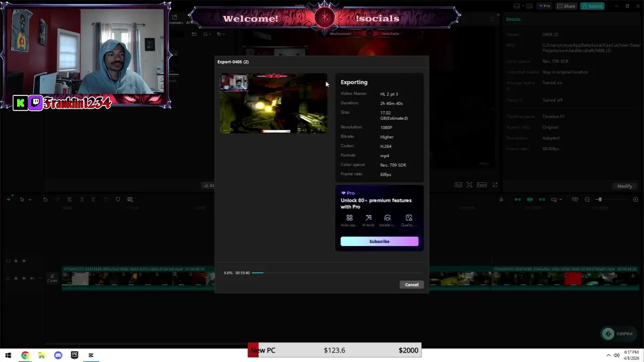Click the Rec. 709 SDR value in export dialog
This screenshot has height=362, width=644.
[393, 165]
